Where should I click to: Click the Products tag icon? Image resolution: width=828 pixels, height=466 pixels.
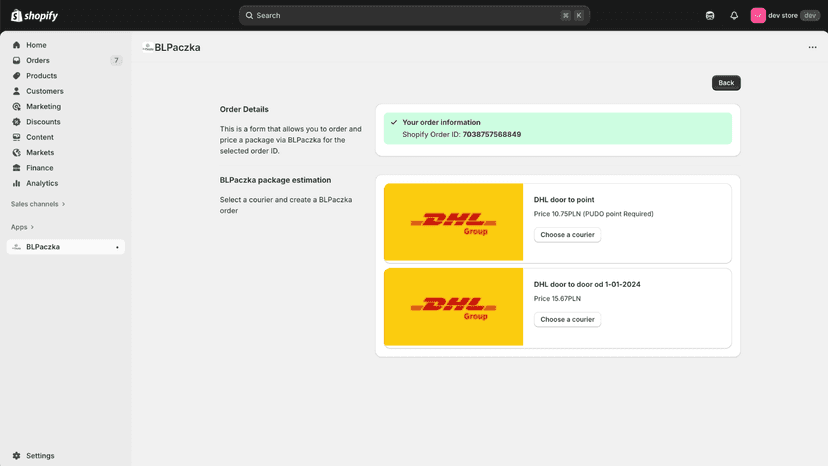point(16,76)
